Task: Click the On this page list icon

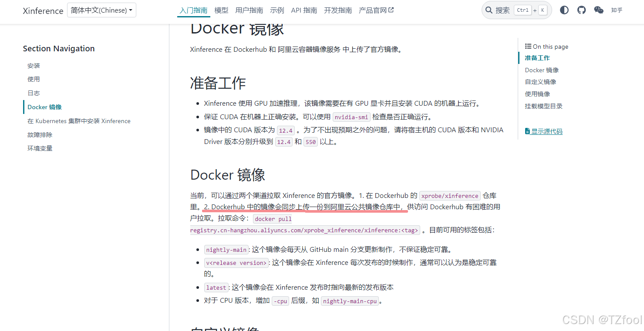Action: 528,46
